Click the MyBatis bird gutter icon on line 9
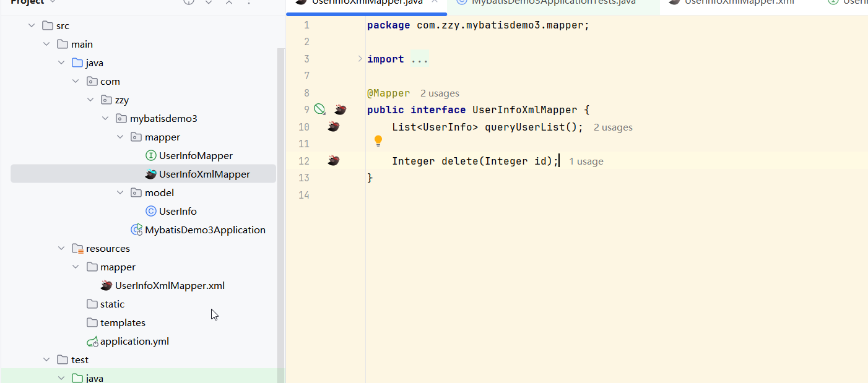The image size is (868, 383). click(340, 110)
